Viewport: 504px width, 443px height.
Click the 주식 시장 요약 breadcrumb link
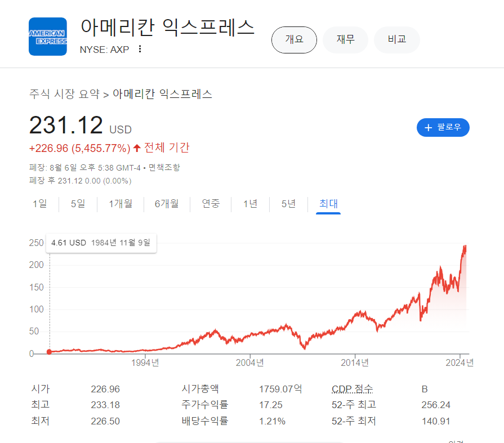(x=65, y=94)
